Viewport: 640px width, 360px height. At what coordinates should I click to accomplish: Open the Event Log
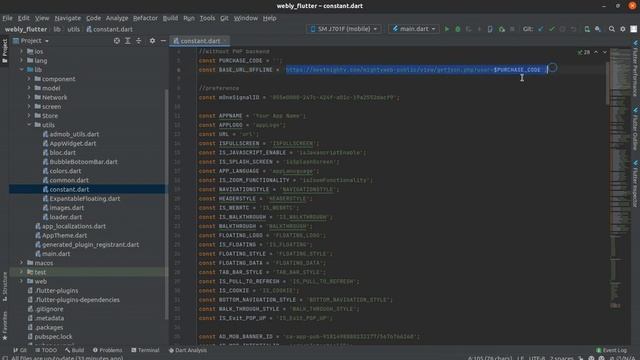[x=611, y=350]
